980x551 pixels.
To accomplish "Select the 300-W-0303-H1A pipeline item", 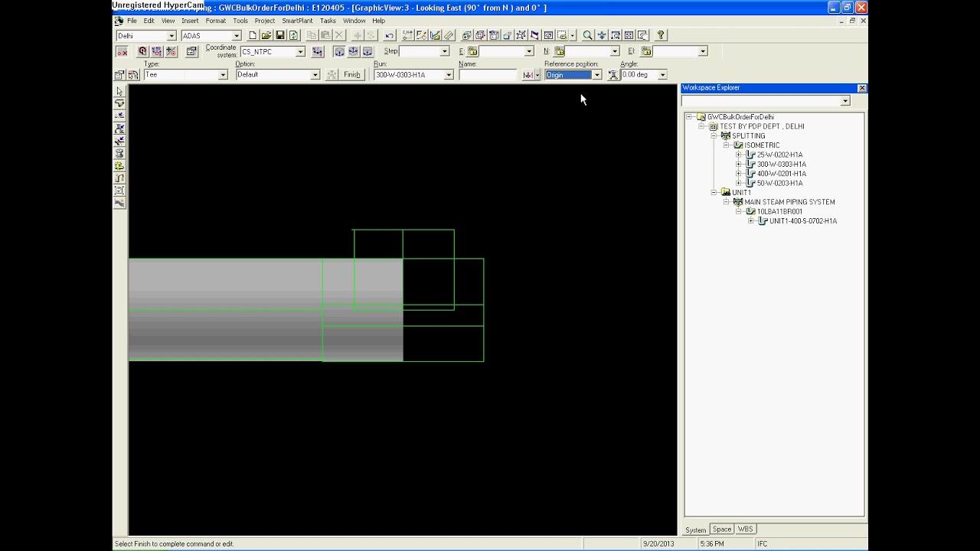I will (781, 165).
